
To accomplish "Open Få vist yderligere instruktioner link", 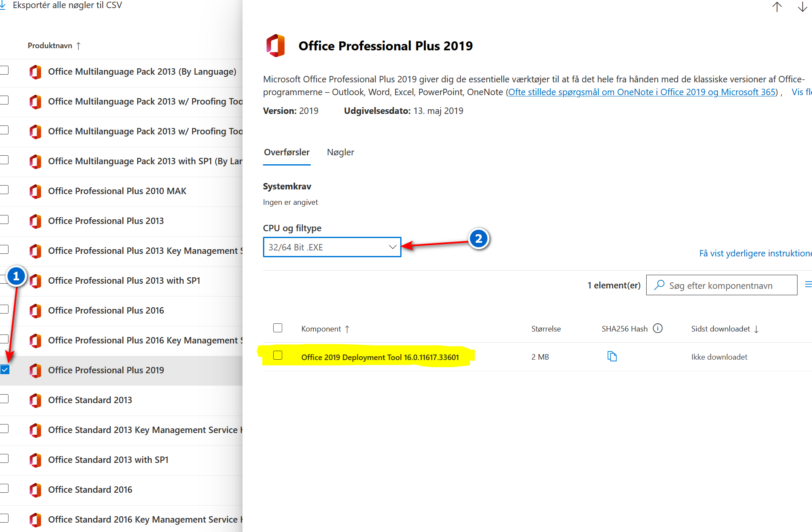I will point(755,253).
